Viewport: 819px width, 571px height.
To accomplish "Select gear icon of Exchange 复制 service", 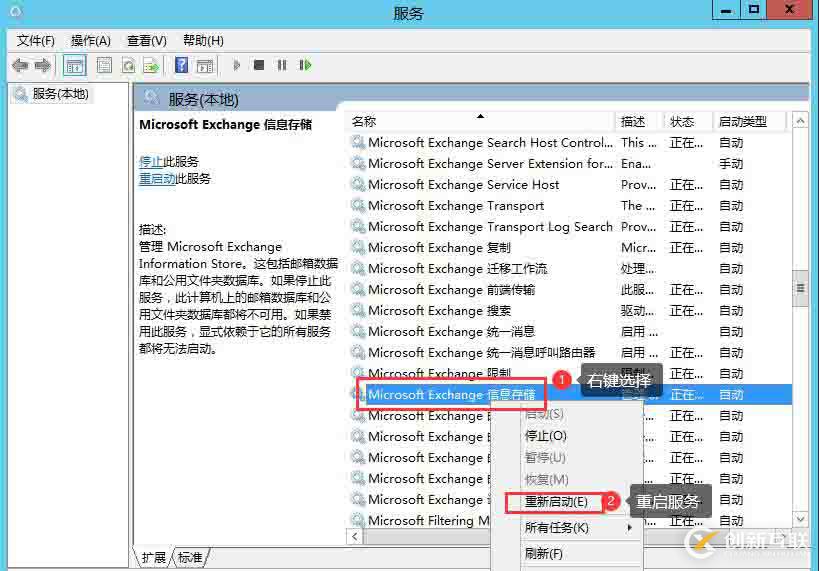I will [358, 247].
